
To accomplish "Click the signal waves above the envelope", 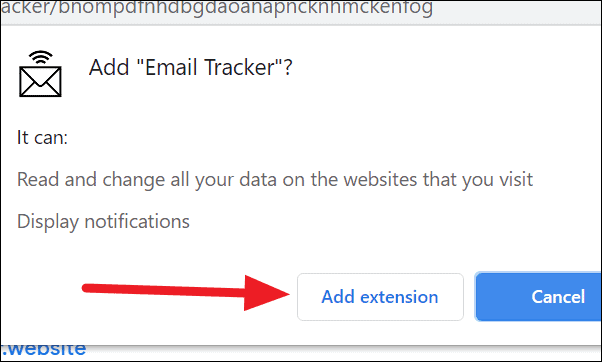I will pos(40,57).
